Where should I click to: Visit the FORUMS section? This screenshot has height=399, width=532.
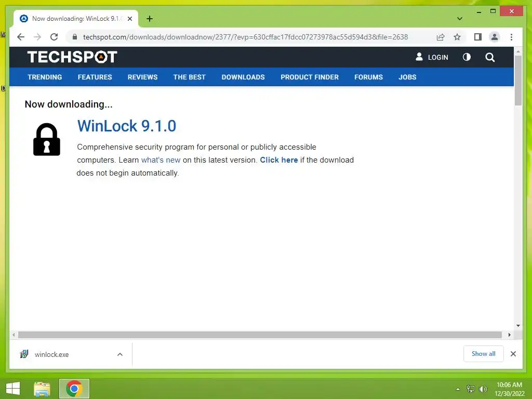tap(368, 77)
